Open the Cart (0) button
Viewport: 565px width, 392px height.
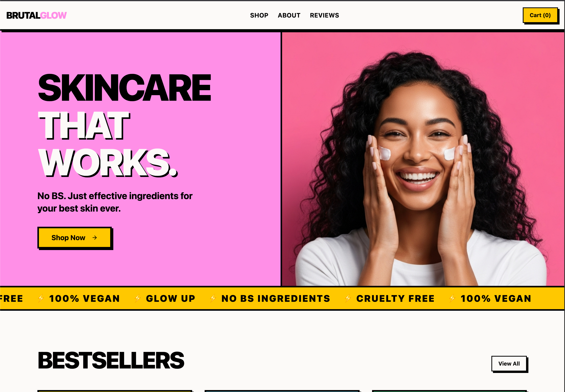coord(540,15)
